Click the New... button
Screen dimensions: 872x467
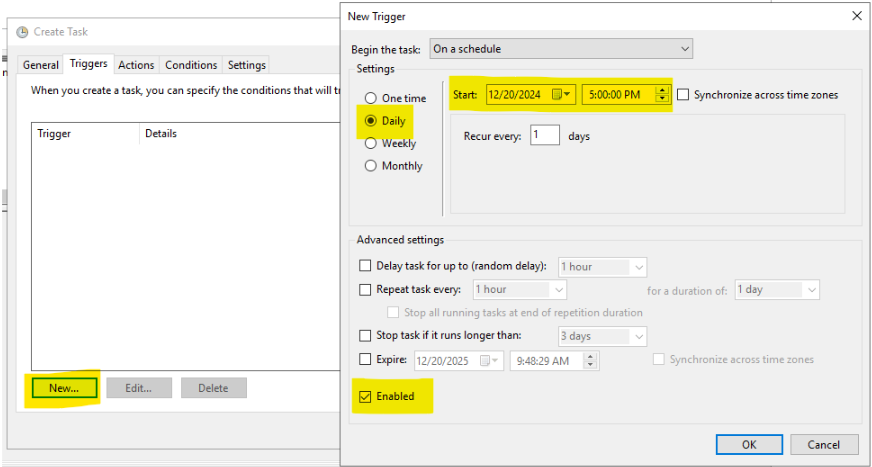coord(64,388)
